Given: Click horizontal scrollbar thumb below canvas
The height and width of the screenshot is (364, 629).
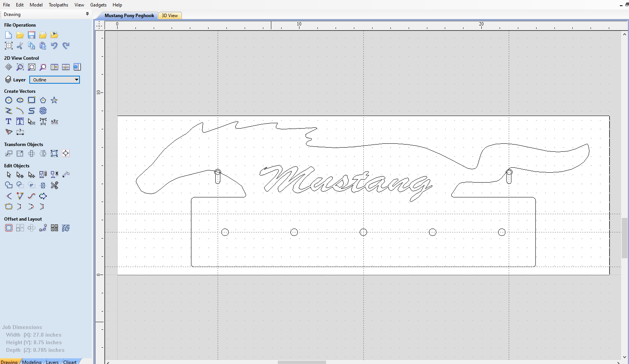Looking at the screenshot, I should 302,362.
